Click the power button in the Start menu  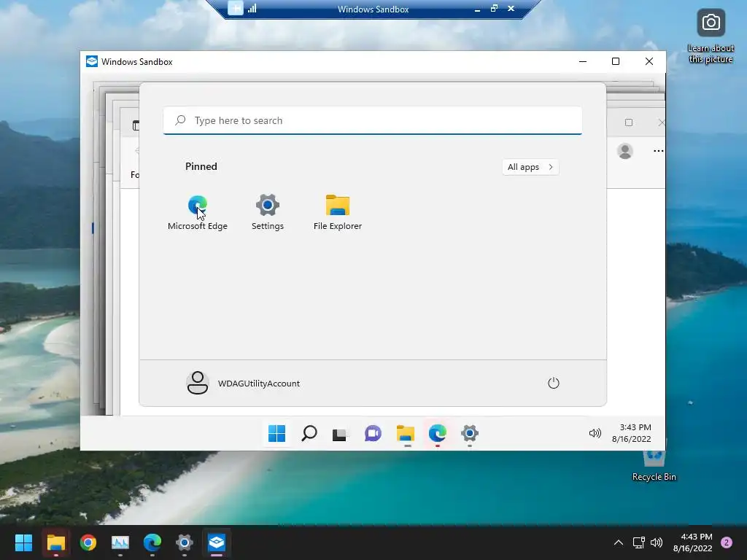pos(553,384)
